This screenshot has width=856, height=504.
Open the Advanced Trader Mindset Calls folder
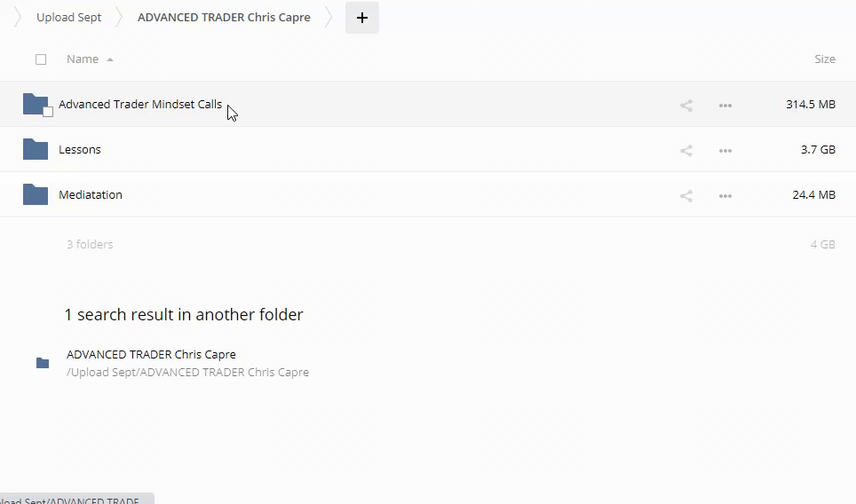(x=140, y=104)
